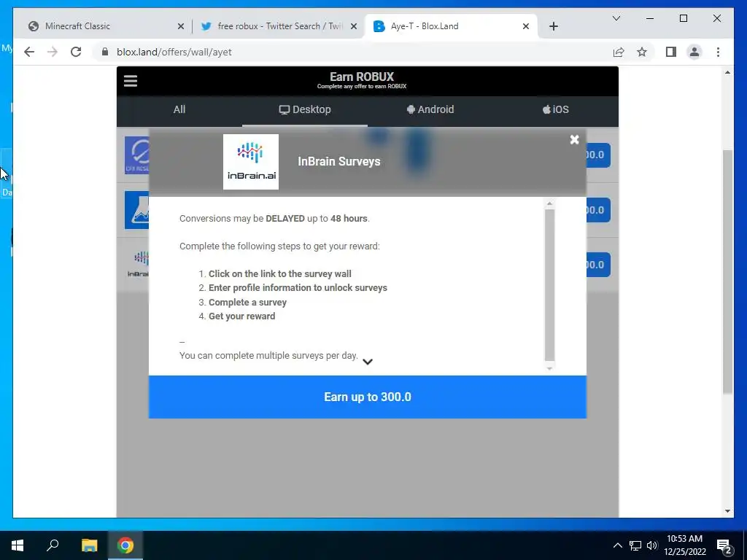
Task: Open the Chrome side panel
Action: pyautogui.click(x=671, y=52)
